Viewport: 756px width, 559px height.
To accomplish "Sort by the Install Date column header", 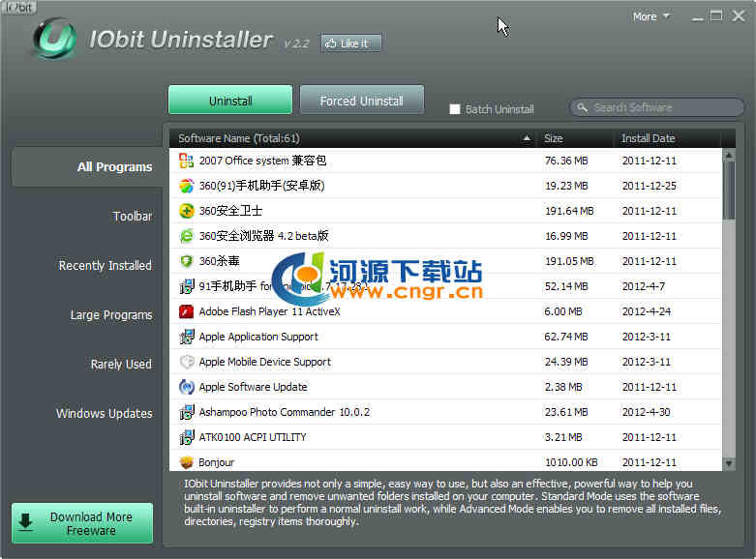I will (648, 138).
